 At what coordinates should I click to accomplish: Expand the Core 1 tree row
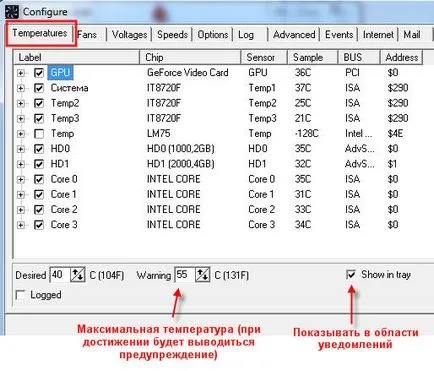point(21,194)
